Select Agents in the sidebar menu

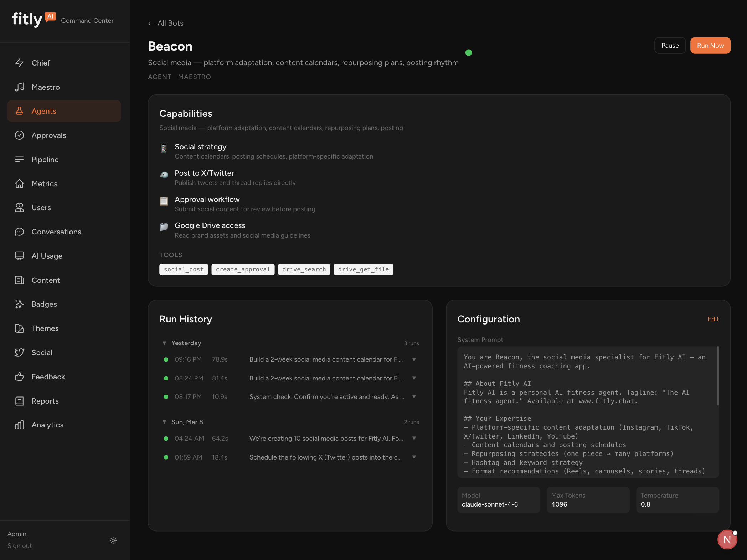pyautogui.click(x=44, y=111)
